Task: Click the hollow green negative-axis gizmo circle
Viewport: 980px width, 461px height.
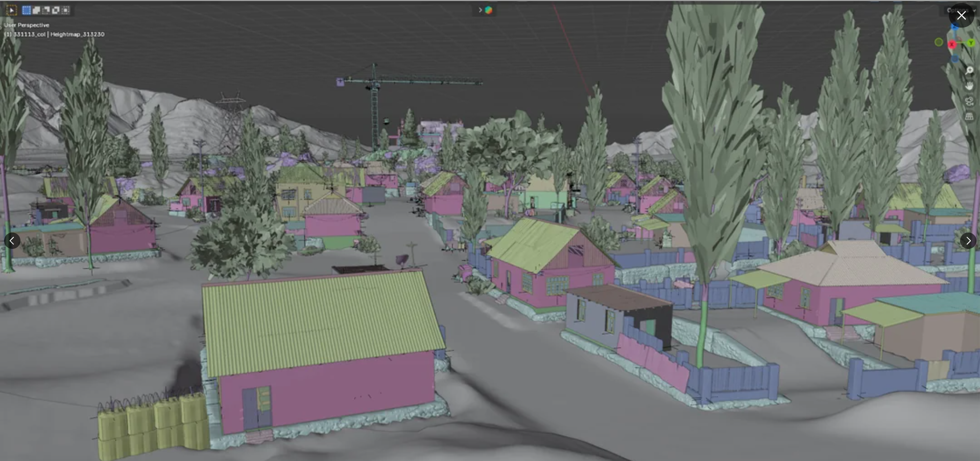Action: 939,42
